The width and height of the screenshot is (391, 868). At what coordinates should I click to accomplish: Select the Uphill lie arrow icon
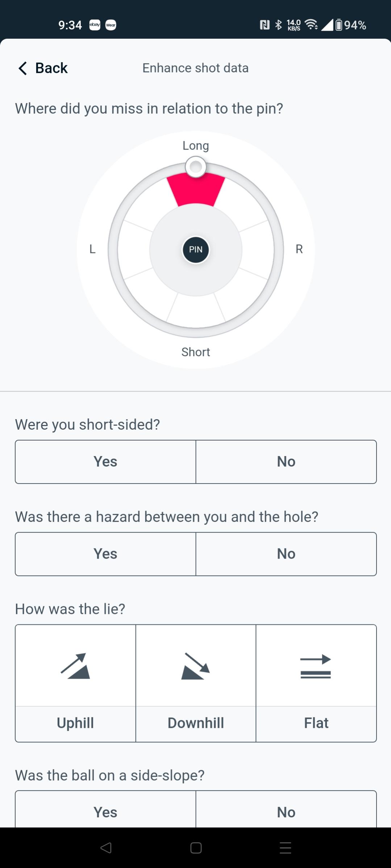pyautogui.click(x=75, y=666)
